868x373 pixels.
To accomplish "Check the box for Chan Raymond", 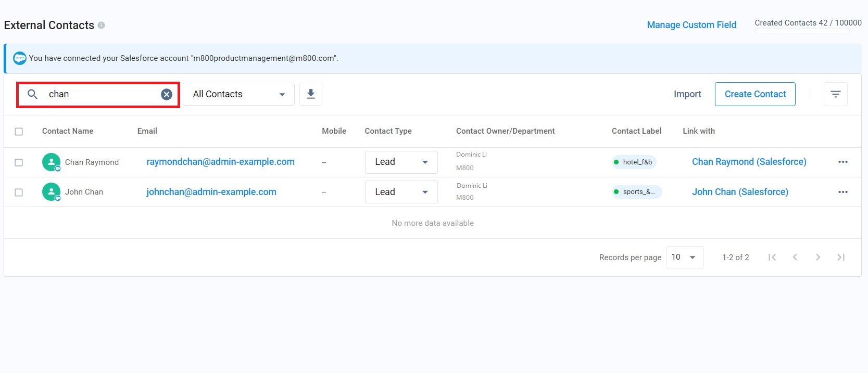I will 19,162.
